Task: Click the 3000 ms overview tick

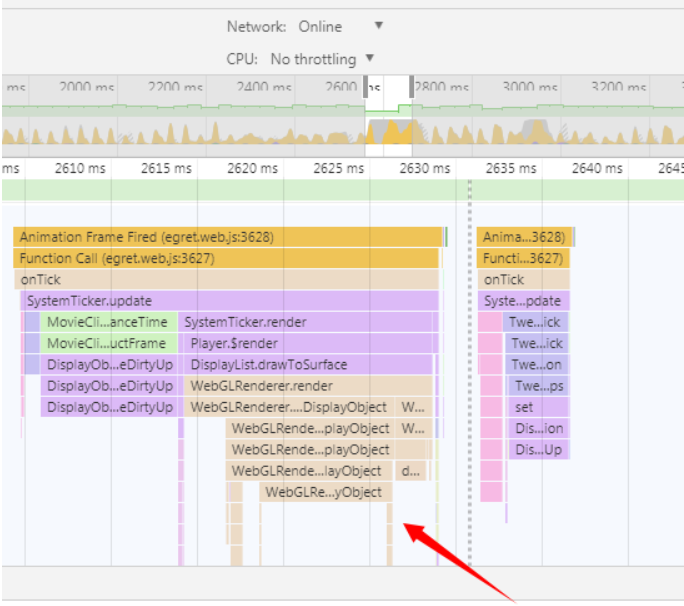Action: point(530,87)
